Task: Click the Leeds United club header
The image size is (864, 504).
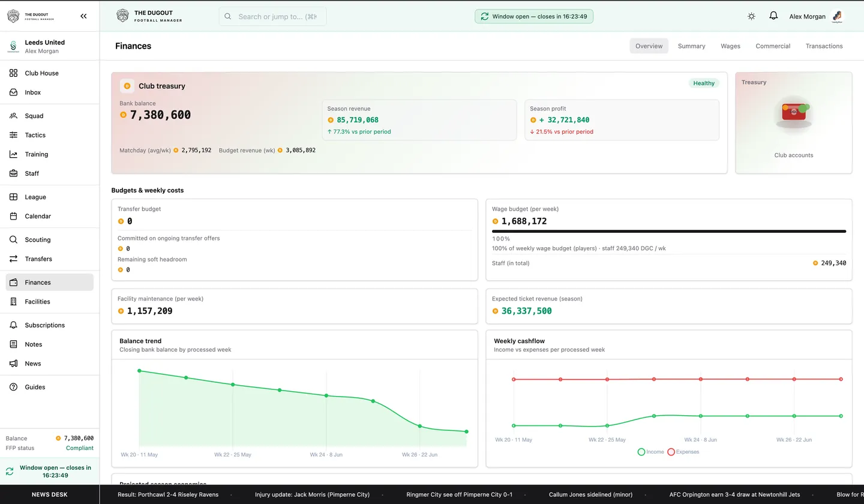Action: pos(50,47)
